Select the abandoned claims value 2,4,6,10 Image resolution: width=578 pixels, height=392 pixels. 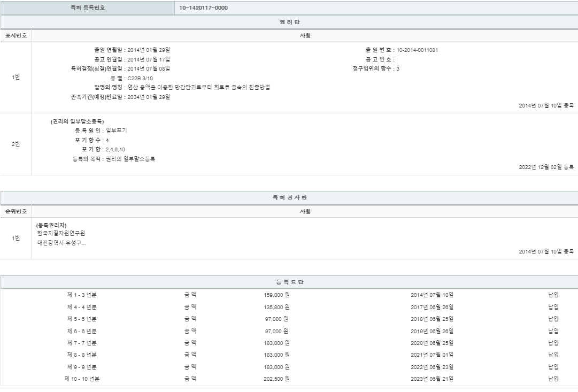115,149
